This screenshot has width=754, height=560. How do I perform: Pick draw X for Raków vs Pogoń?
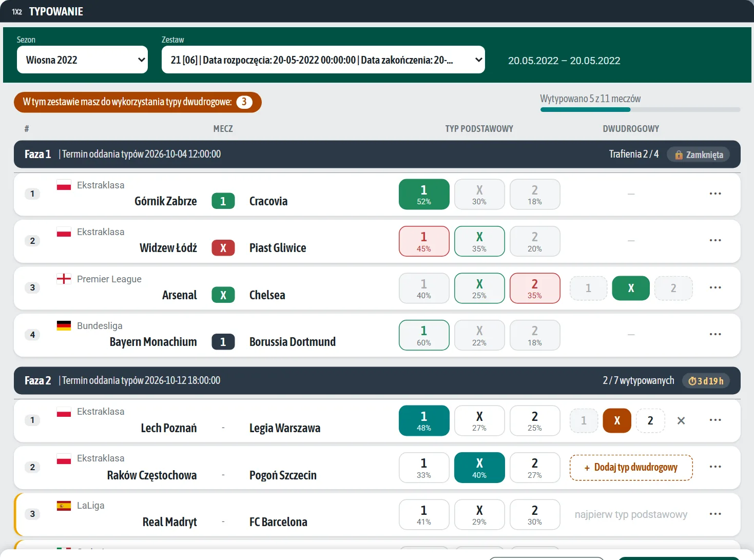click(x=479, y=468)
